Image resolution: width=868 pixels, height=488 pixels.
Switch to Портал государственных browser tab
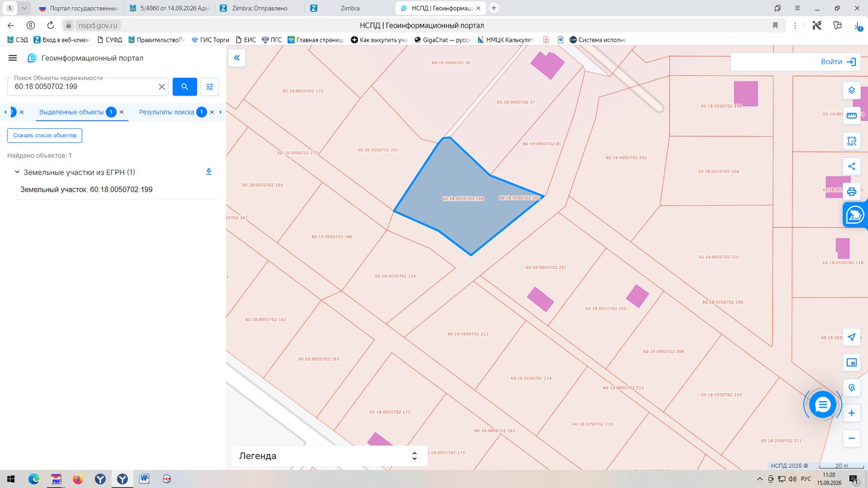[79, 8]
